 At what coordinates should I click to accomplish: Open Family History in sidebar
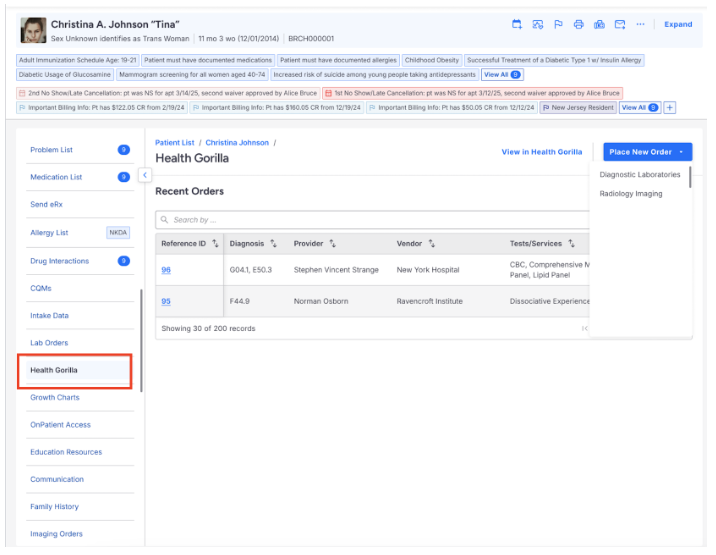pos(54,507)
